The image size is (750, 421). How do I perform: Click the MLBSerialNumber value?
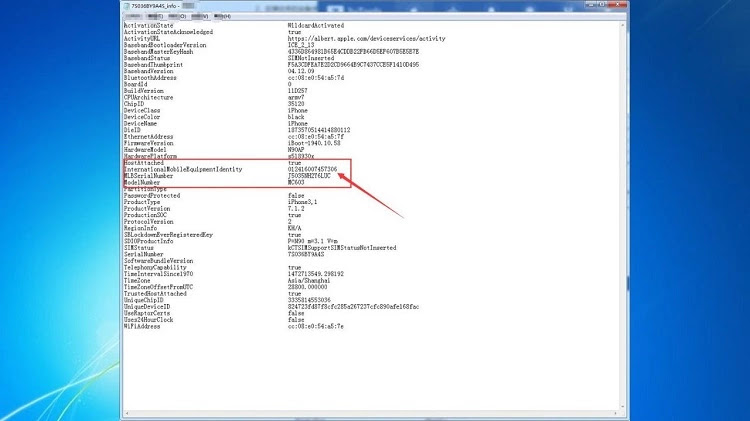tap(309, 176)
